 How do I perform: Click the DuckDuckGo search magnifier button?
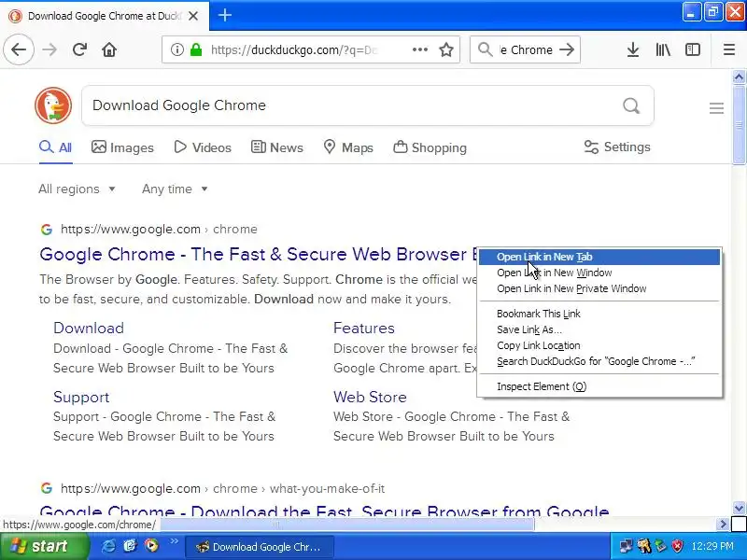click(631, 105)
